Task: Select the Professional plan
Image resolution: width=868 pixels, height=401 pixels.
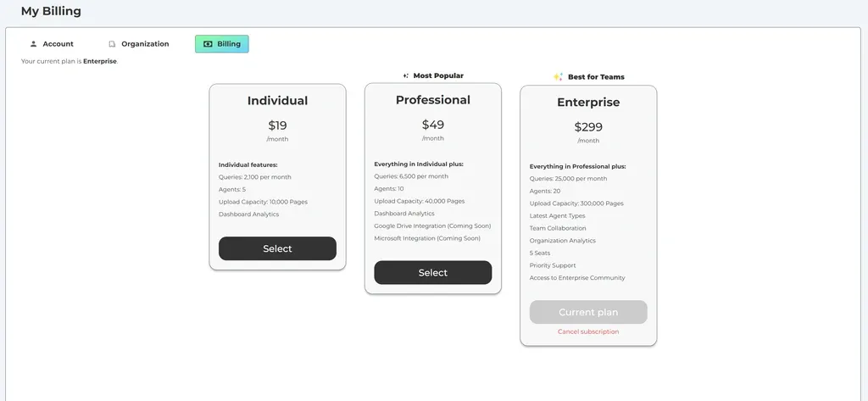Action: click(433, 272)
